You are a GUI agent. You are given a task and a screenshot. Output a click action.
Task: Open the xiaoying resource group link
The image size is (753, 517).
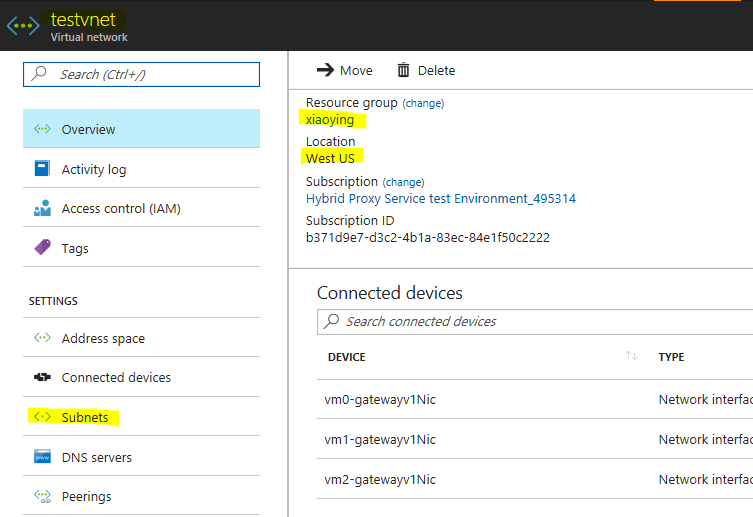point(330,120)
